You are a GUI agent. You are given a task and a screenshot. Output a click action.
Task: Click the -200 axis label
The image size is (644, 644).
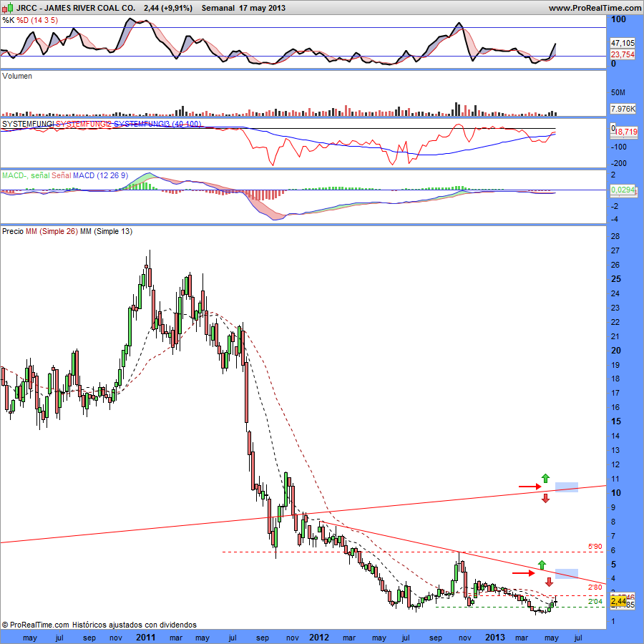[x=619, y=163]
